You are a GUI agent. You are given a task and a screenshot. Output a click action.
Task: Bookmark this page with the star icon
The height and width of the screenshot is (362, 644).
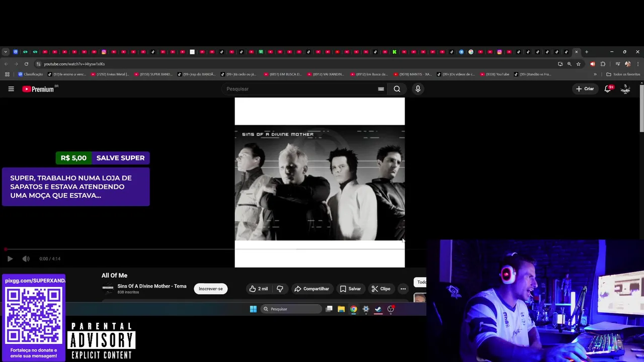tap(579, 64)
